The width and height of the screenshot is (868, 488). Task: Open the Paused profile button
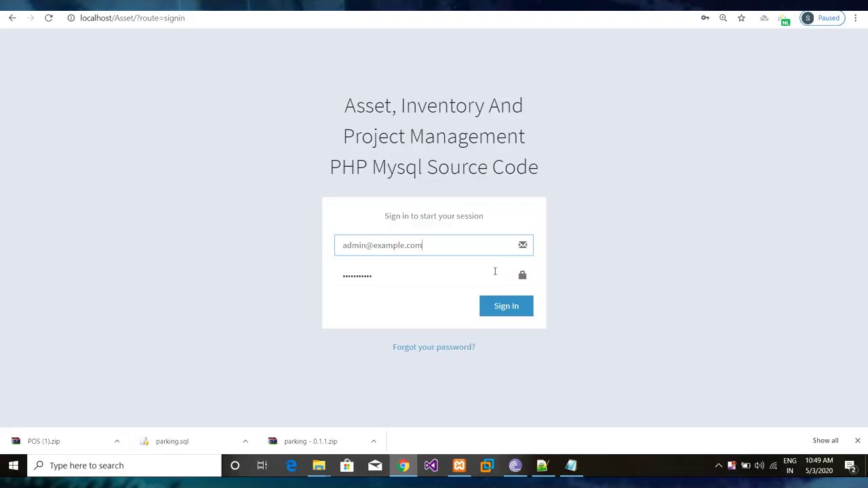pos(823,18)
